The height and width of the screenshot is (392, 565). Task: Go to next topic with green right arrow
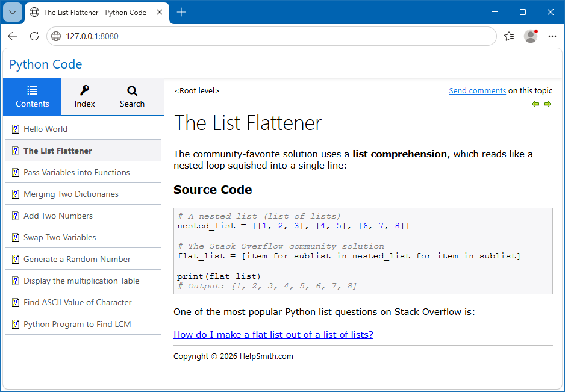pos(548,104)
